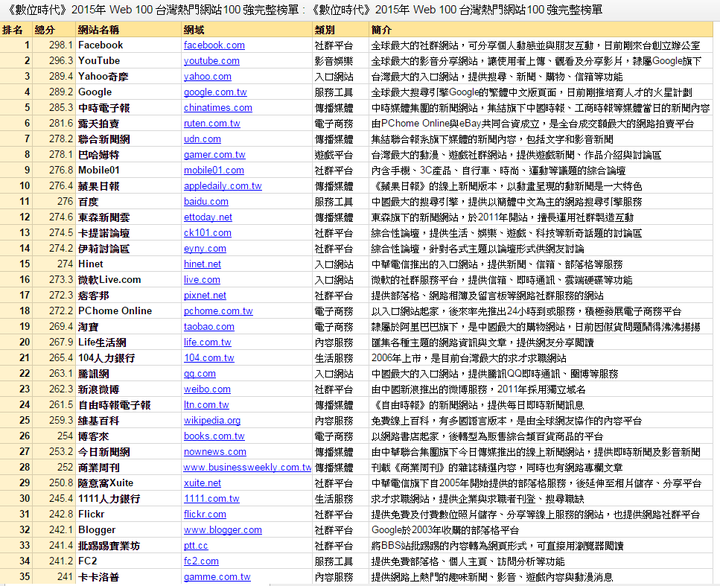The image size is (720, 586).
Task: Open www.blogger.com link
Action: coord(223,530)
